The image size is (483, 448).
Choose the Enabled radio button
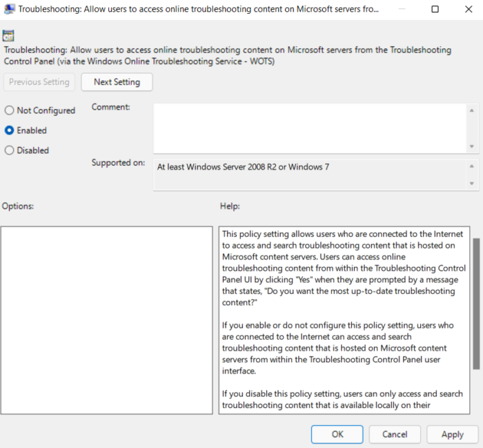coord(10,130)
